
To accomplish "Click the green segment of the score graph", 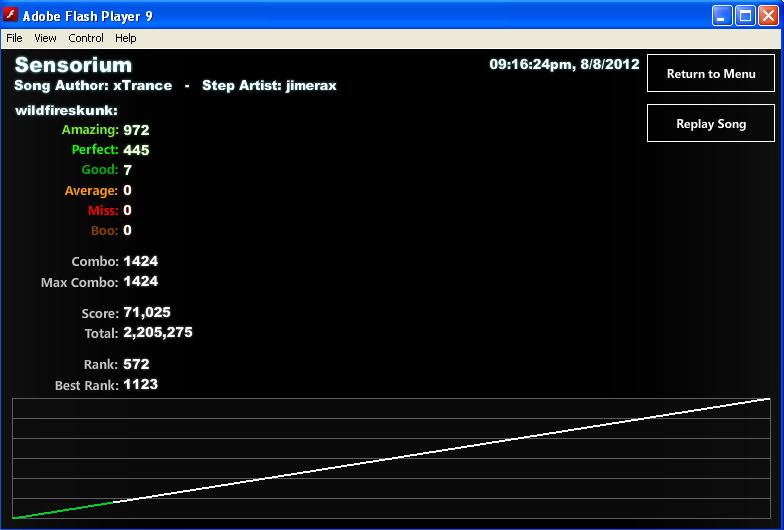I will (x=62, y=510).
